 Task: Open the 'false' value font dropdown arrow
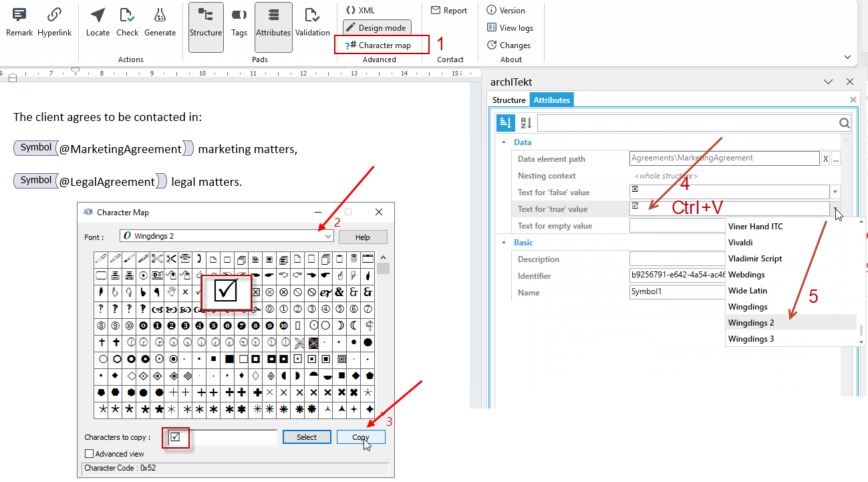pos(835,193)
